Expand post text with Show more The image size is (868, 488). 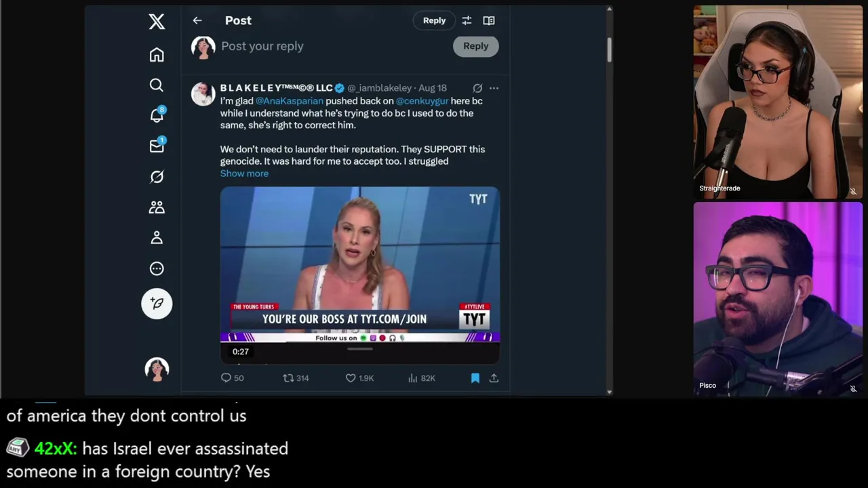244,174
